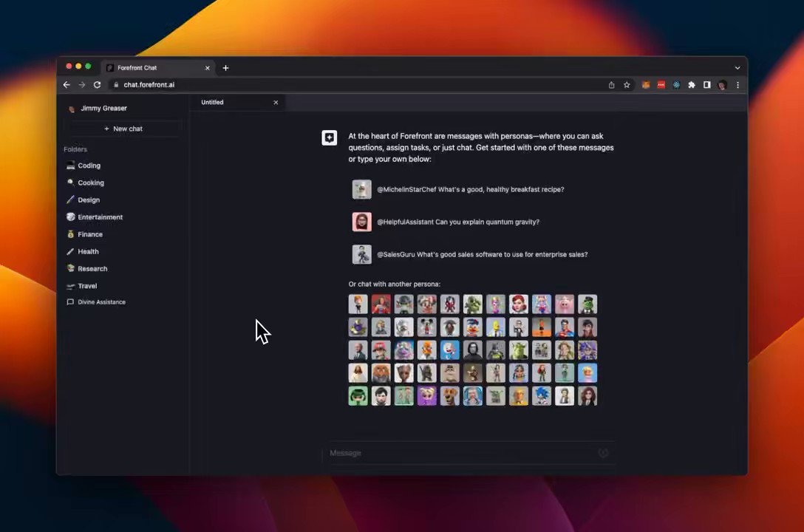Chat with the Batman persona
Viewport: 804px width, 532px height.
click(496, 350)
